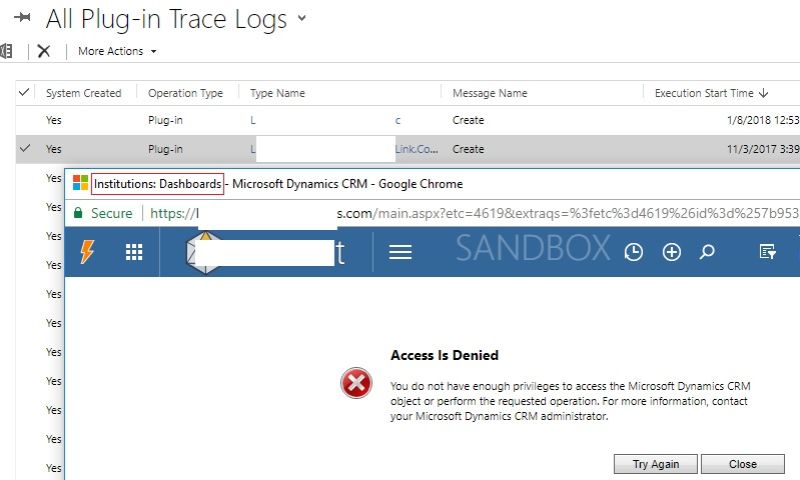
Task: Sort by Type Name column
Action: [277, 93]
